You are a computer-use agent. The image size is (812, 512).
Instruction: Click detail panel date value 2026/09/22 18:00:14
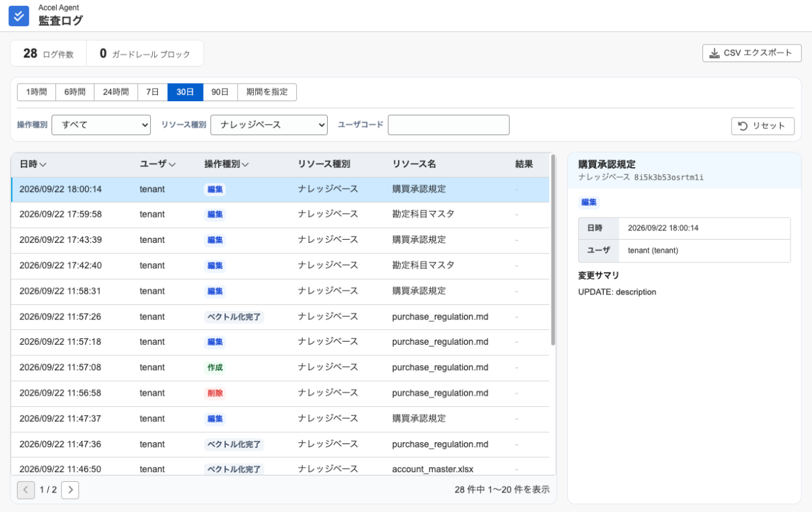[663, 228]
